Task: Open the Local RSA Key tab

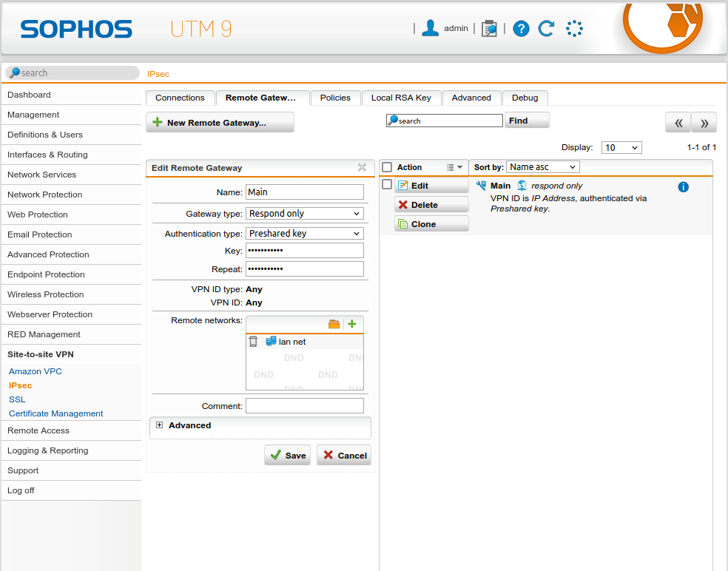Action: click(401, 98)
